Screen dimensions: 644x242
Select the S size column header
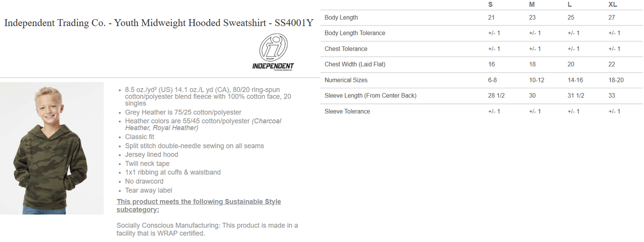click(x=491, y=4)
